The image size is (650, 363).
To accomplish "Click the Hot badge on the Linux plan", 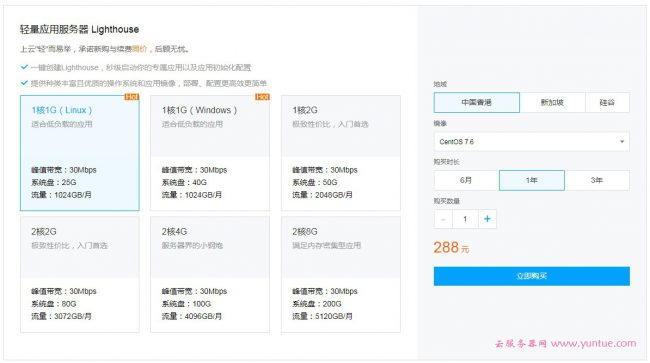I will click(x=132, y=97).
